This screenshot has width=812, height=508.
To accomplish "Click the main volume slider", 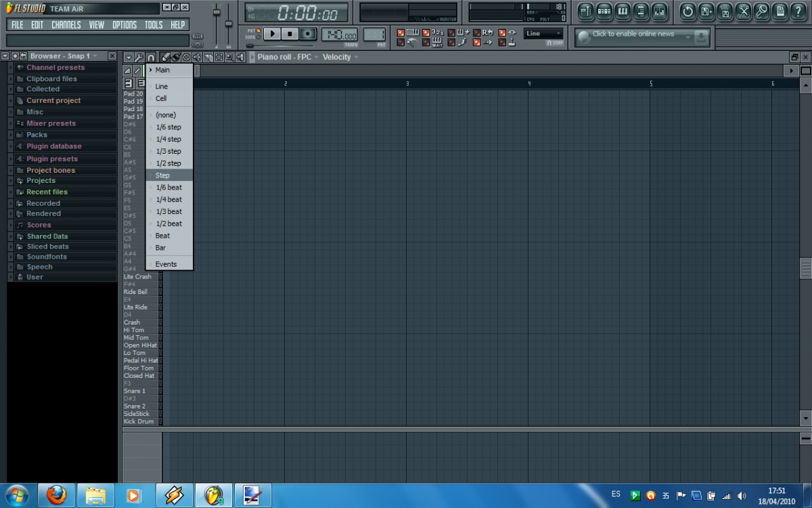I will (217, 14).
